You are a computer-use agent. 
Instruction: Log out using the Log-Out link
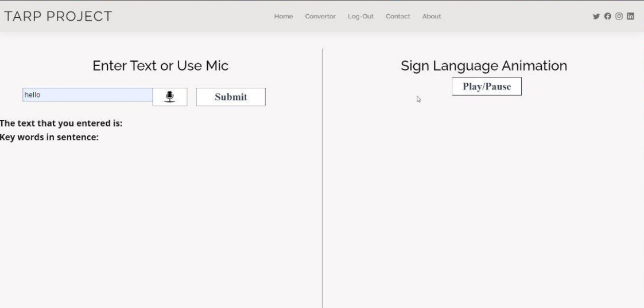(360, 17)
